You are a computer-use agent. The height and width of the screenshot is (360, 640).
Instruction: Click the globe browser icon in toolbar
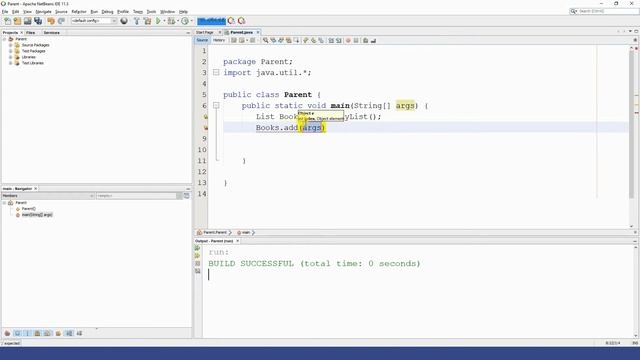(x=124, y=21)
